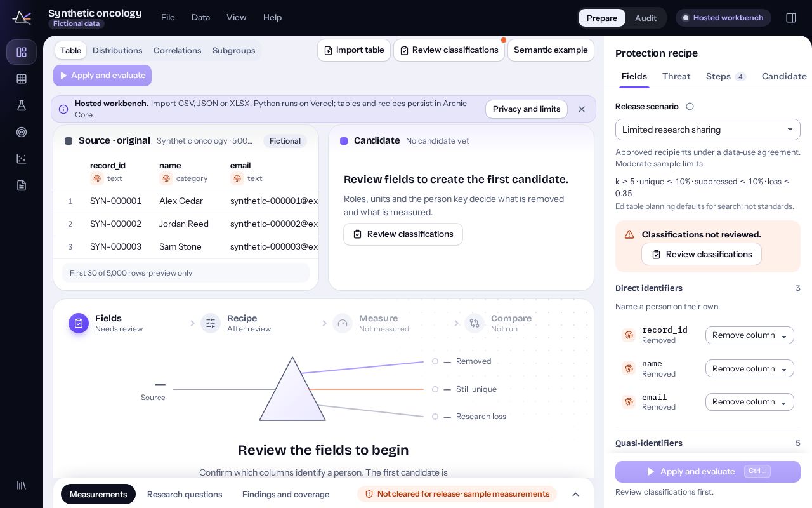The height and width of the screenshot is (508, 812).
Task: Open the email Remove column dropdown
Action: coord(750,402)
